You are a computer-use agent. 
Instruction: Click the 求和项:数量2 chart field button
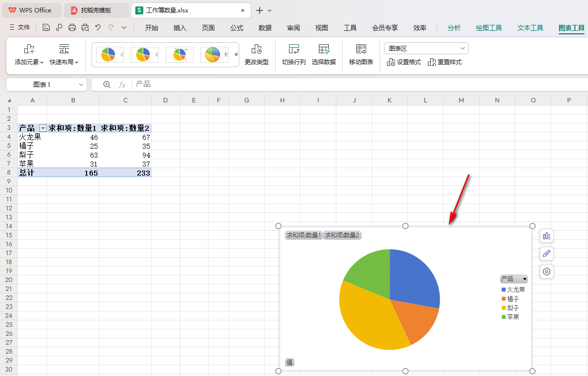pos(342,235)
